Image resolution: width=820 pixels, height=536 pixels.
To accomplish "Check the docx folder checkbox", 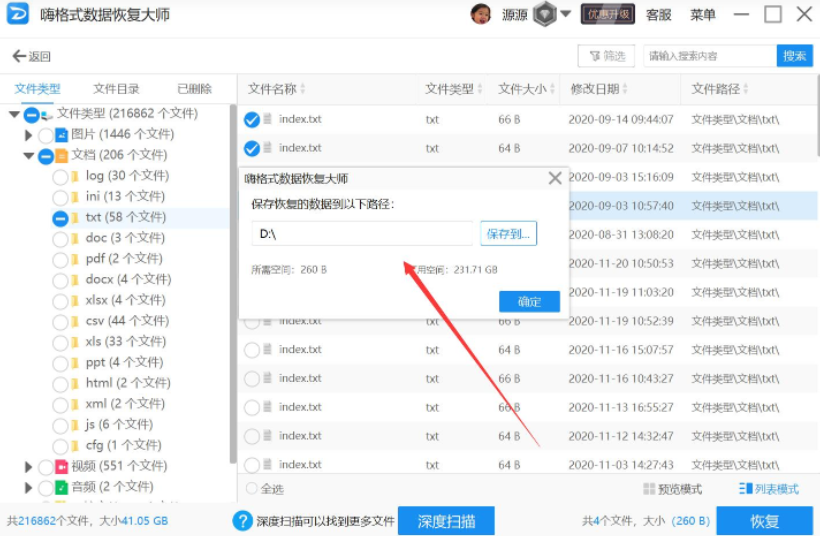I will point(60,281).
